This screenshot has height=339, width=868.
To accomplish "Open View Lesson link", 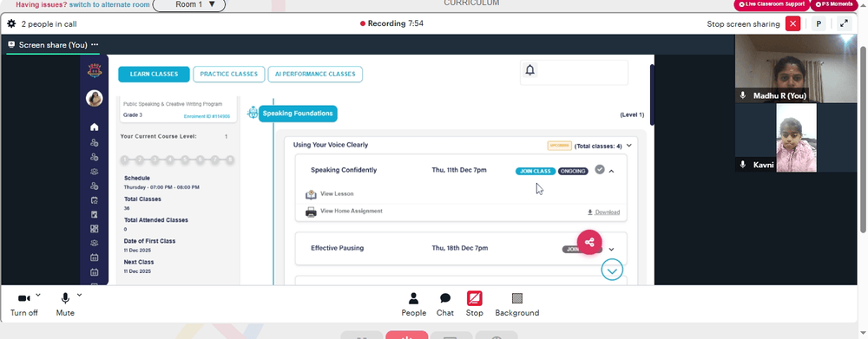I will pyautogui.click(x=337, y=194).
